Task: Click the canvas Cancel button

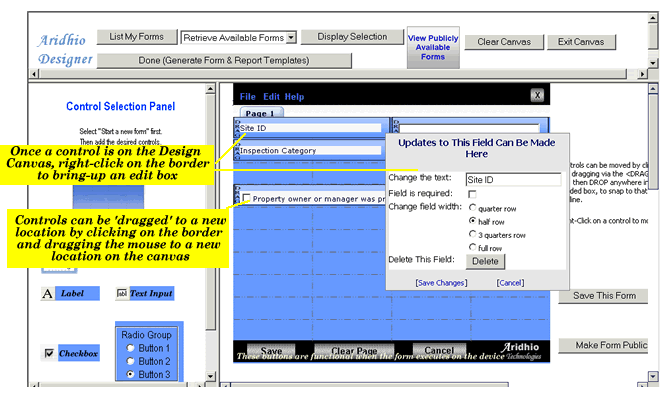Action: tap(439, 350)
